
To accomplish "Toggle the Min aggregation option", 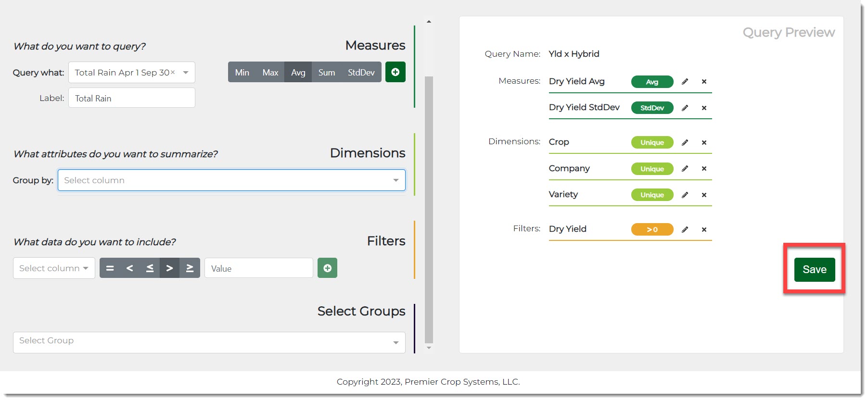I will point(242,72).
